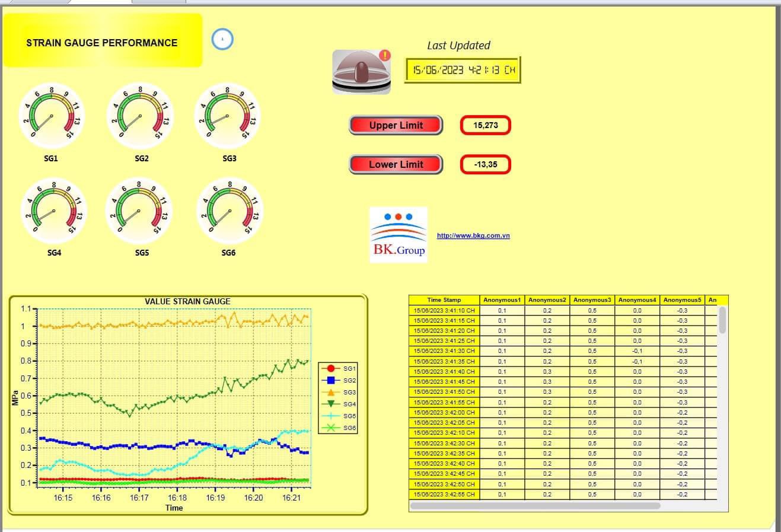
Task: Select the row stamped 15/06/2023 3:41:30 CH
Action: [563, 351]
